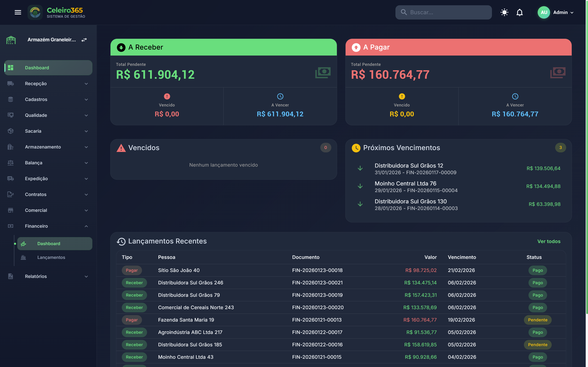This screenshot has height=367, width=588.
Task: Open the hamburger menu icon
Action: (18, 12)
